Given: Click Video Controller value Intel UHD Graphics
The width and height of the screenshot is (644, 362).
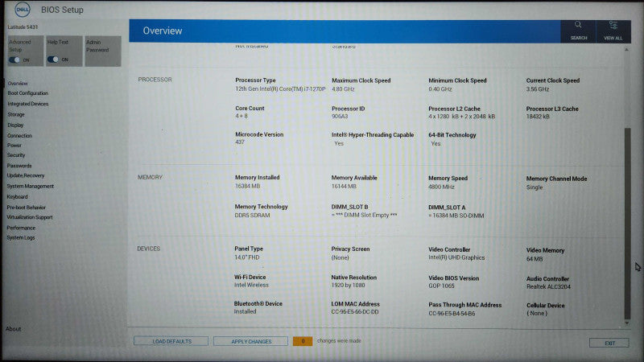Looking at the screenshot, I should point(456,257).
